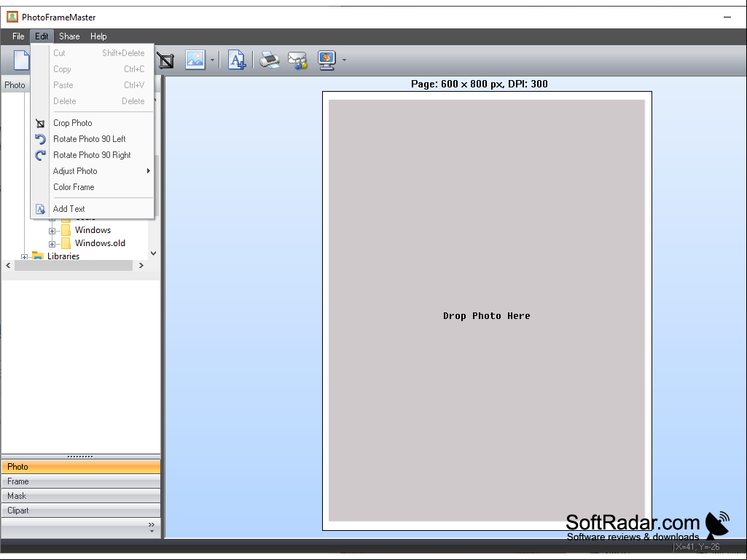Click the folder tree's horizontal scrollbar thumb
The height and width of the screenshot is (560, 747).
(74, 265)
